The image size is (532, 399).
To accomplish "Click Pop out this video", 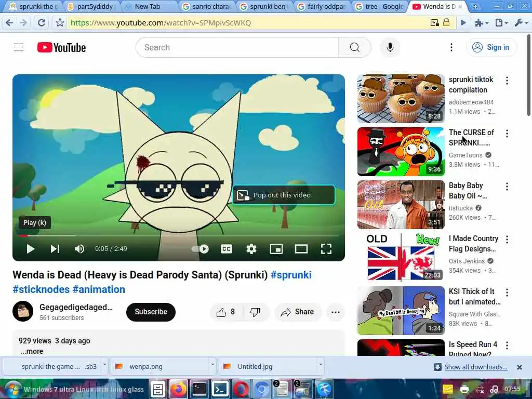I will pyautogui.click(x=284, y=195).
